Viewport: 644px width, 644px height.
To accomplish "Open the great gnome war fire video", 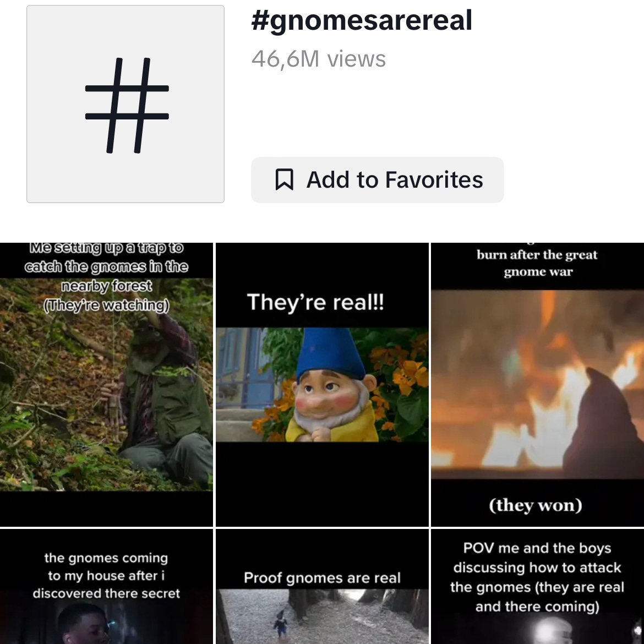I will tap(538, 384).
